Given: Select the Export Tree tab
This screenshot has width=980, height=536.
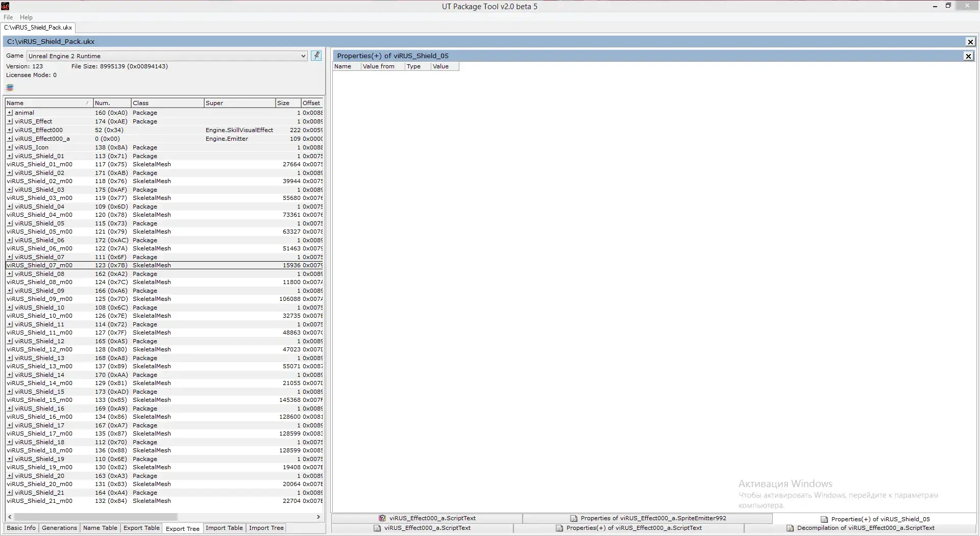Looking at the screenshot, I should 182,528.
